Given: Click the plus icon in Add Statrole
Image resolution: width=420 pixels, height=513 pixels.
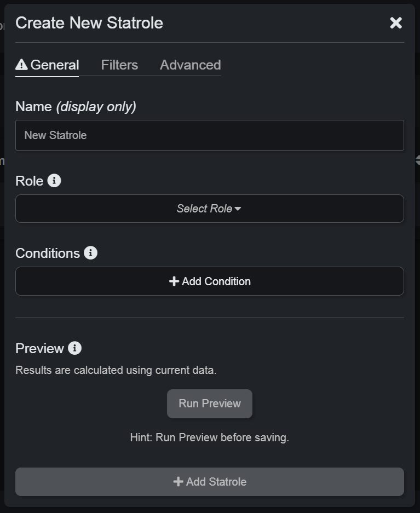Looking at the screenshot, I should coord(178,482).
